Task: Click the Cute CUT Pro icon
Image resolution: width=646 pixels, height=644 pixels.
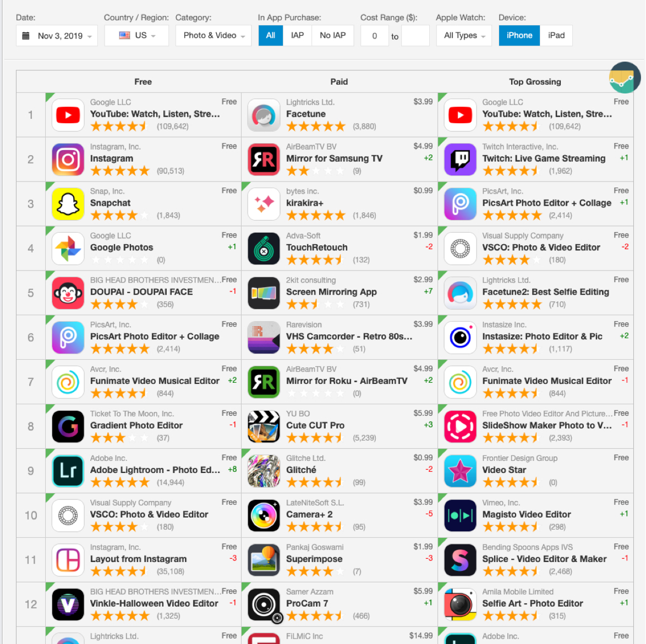Action: click(264, 426)
